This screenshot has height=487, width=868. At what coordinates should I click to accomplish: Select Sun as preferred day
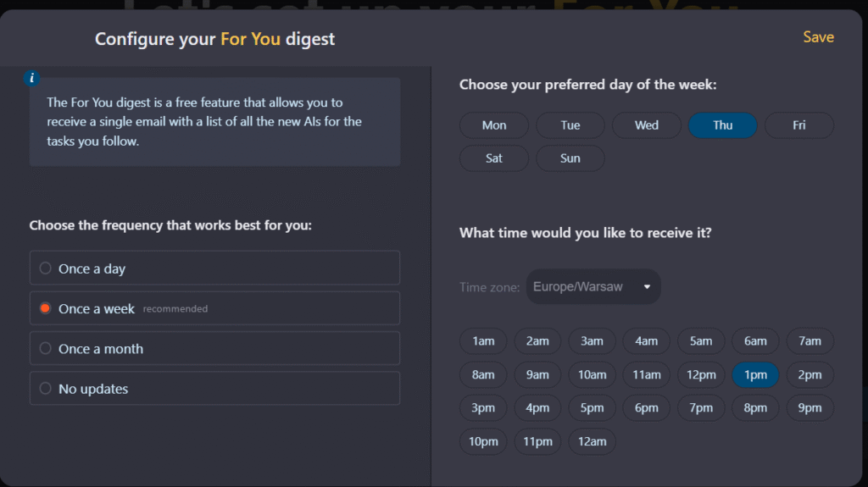(570, 158)
